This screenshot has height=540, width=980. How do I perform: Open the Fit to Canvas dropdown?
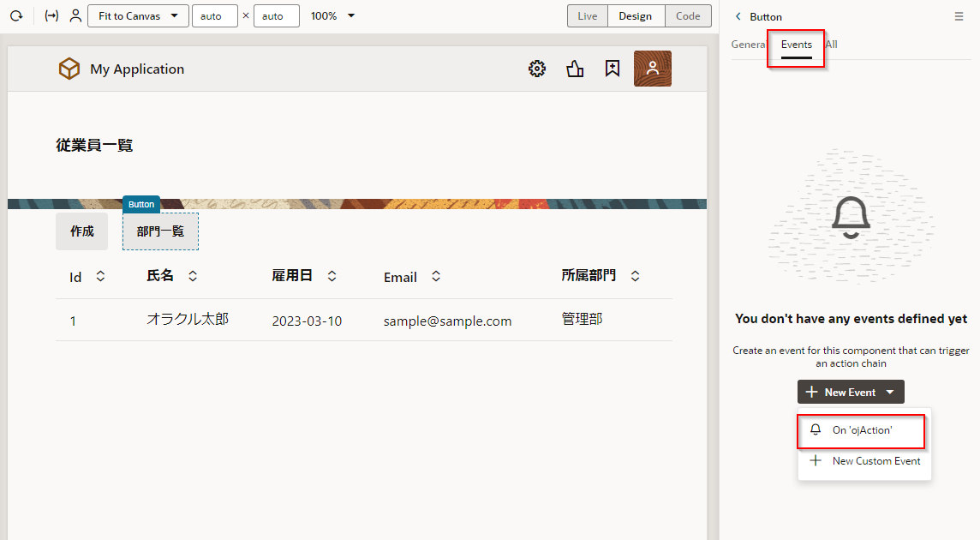click(x=138, y=16)
